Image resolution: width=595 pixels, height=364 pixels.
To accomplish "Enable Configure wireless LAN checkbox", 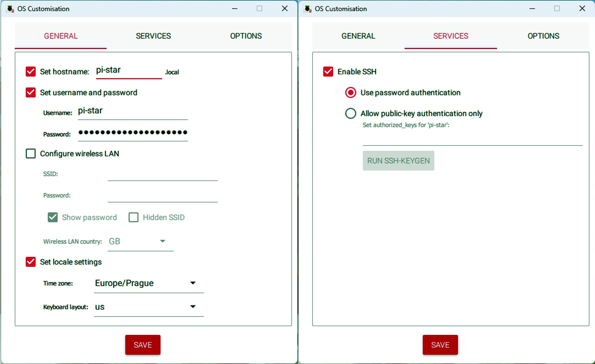I will click(x=31, y=154).
